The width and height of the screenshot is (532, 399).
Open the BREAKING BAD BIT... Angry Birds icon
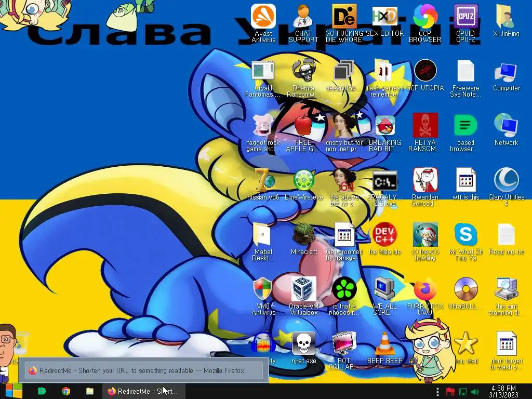384,126
